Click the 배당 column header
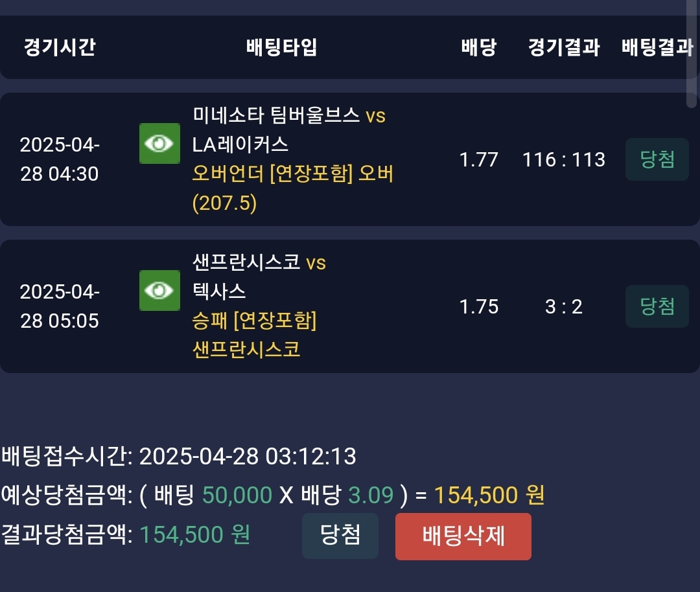Viewport: 700px width, 592px height. (x=478, y=47)
